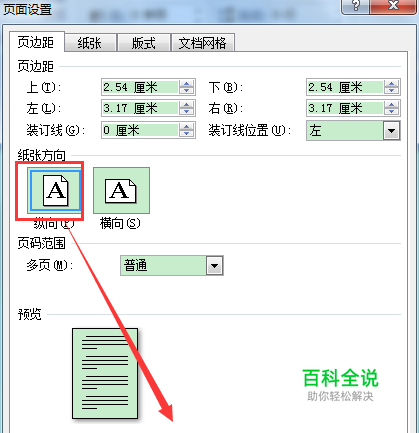The image size is (419, 433).
Task: Open the 多页(M) dropdown arrow
Action: (214, 266)
